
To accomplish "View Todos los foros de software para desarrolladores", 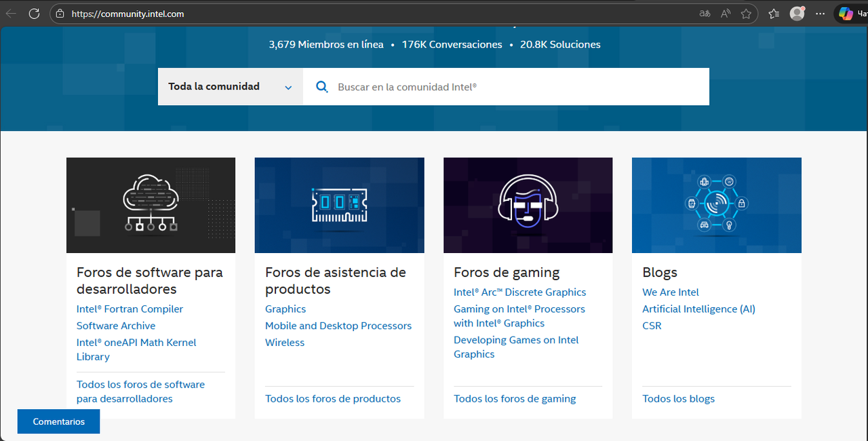I will [140, 391].
